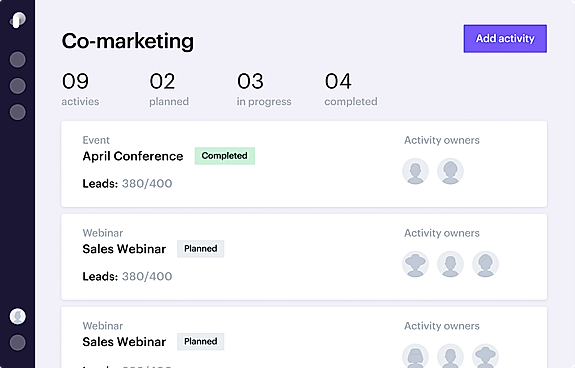Select the hat-wearing owner avatar of first Sales Webinar
Screen dimensions: 575x368
click(x=415, y=264)
